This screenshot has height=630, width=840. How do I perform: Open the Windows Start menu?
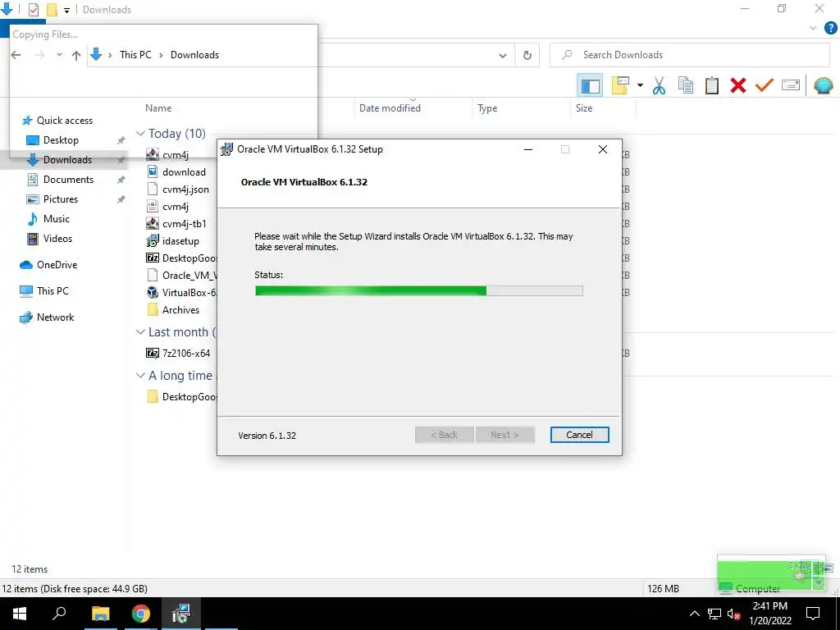coord(20,614)
